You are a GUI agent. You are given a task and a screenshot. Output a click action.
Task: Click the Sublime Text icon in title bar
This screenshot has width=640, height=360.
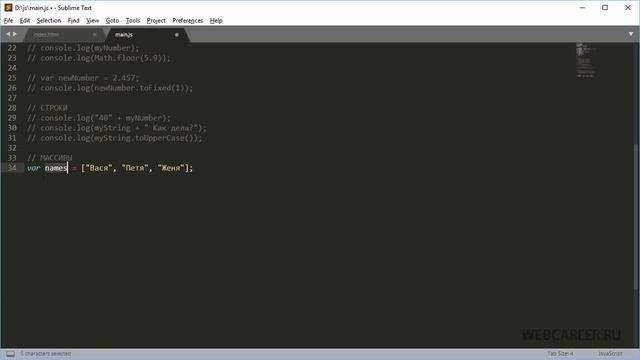pyautogui.click(x=8, y=7)
